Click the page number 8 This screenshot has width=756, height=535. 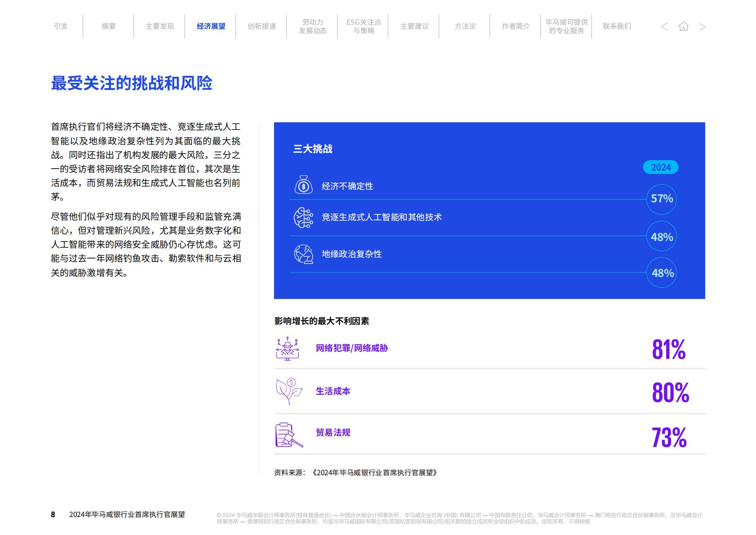(x=53, y=515)
